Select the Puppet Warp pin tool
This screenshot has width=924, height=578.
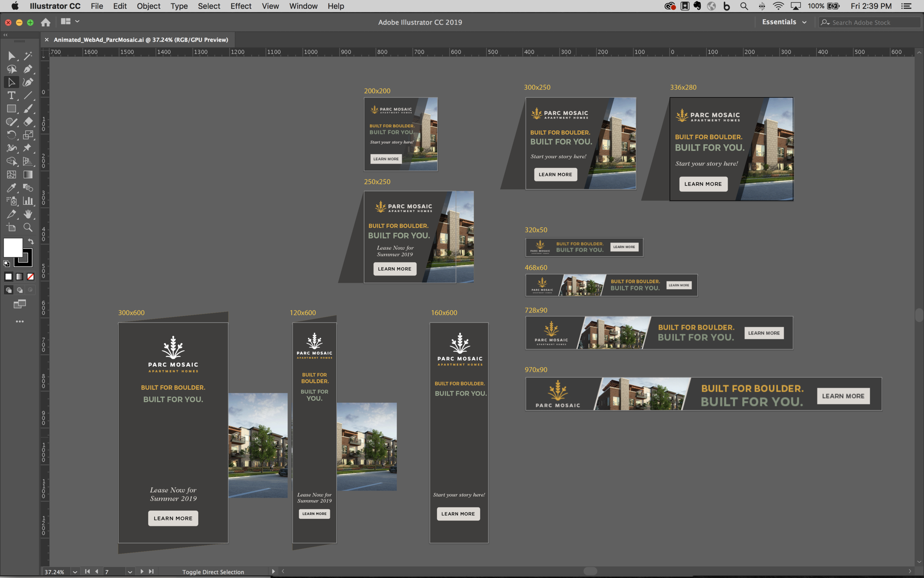(28, 148)
